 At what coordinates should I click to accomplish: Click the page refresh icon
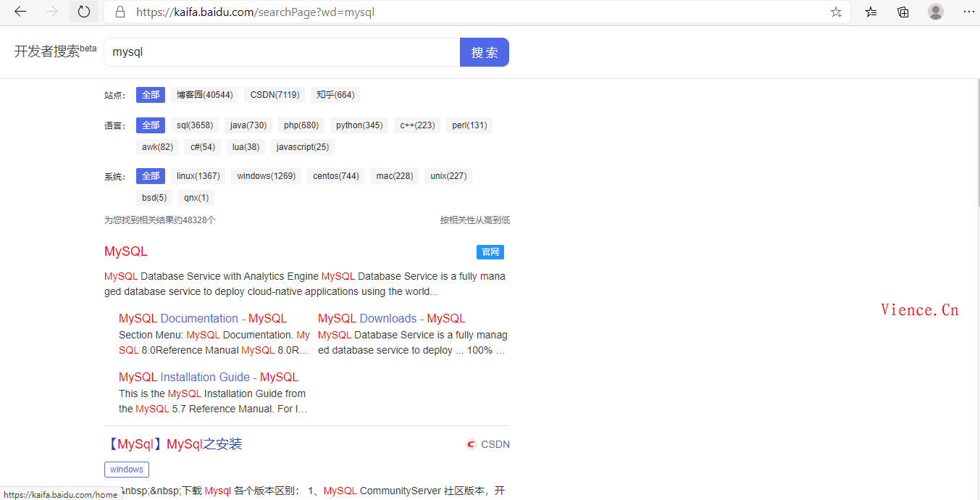click(84, 12)
